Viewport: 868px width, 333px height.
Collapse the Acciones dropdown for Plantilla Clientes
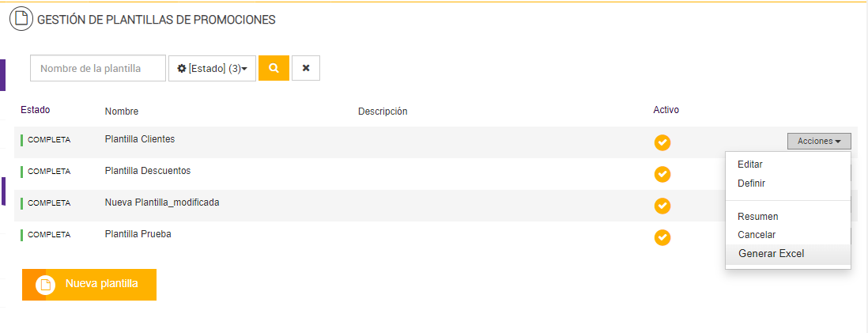pyautogui.click(x=819, y=141)
